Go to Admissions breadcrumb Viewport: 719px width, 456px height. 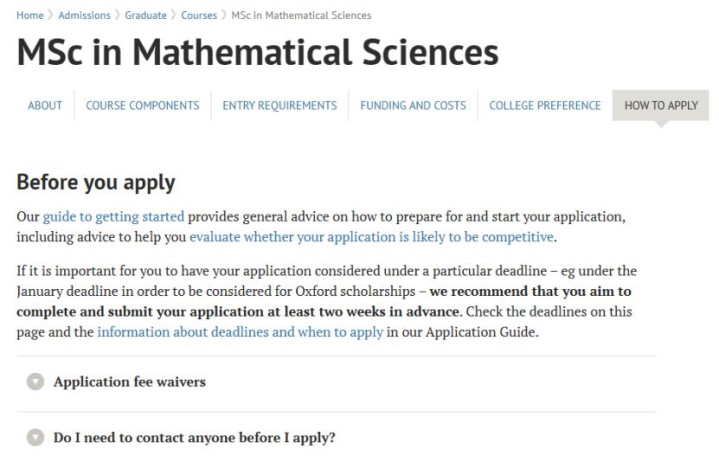[84, 15]
